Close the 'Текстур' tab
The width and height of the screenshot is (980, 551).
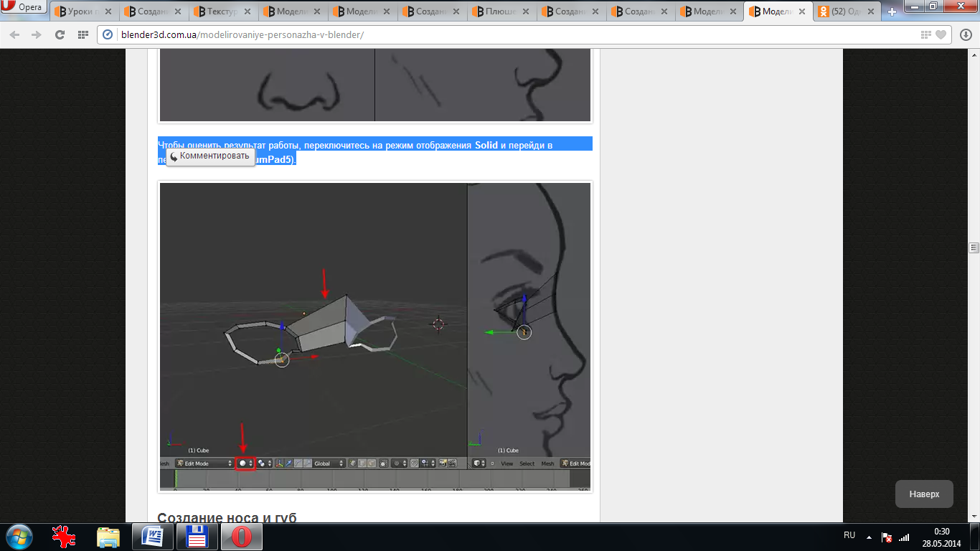pyautogui.click(x=248, y=11)
